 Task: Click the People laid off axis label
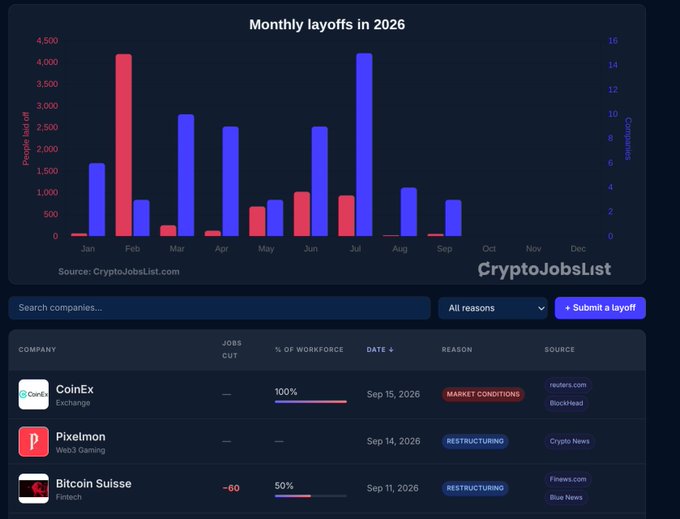pos(26,139)
